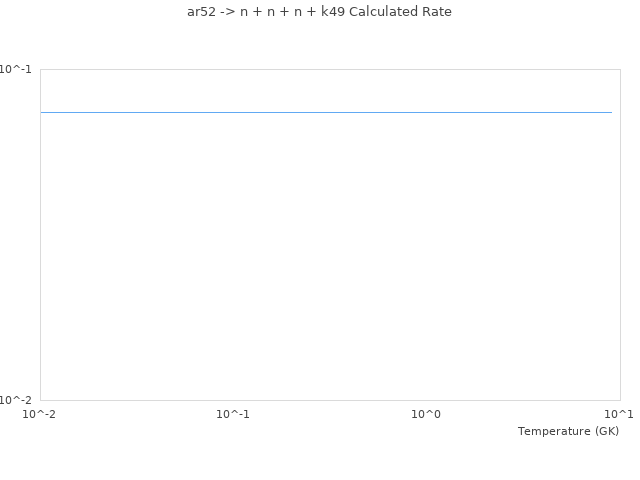Image resolution: width=640 pixels, height=480 pixels.
Task: Click the y-axis tick label 10^-1
Action: coord(15,69)
